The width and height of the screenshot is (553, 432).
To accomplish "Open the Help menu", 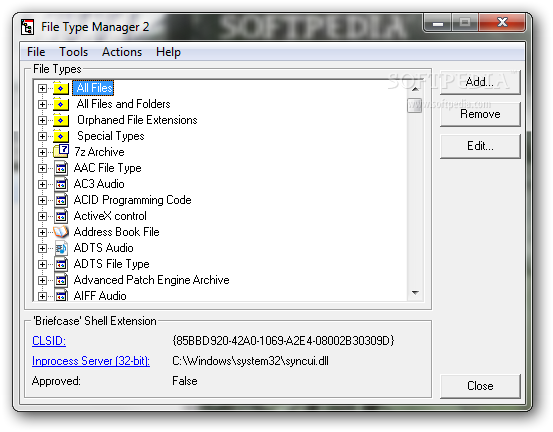I will (x=168, y=52).
